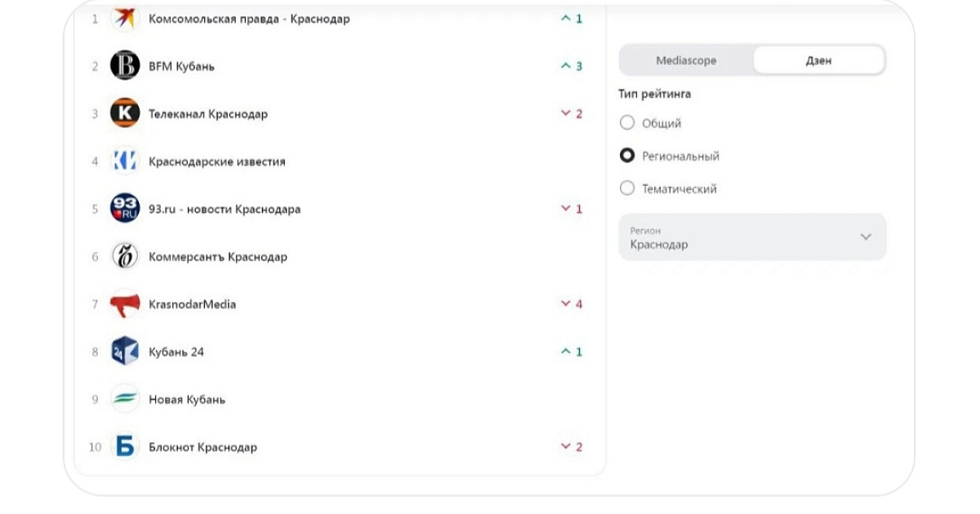Click the Краснодарские известия logo icon

(125, 161)
